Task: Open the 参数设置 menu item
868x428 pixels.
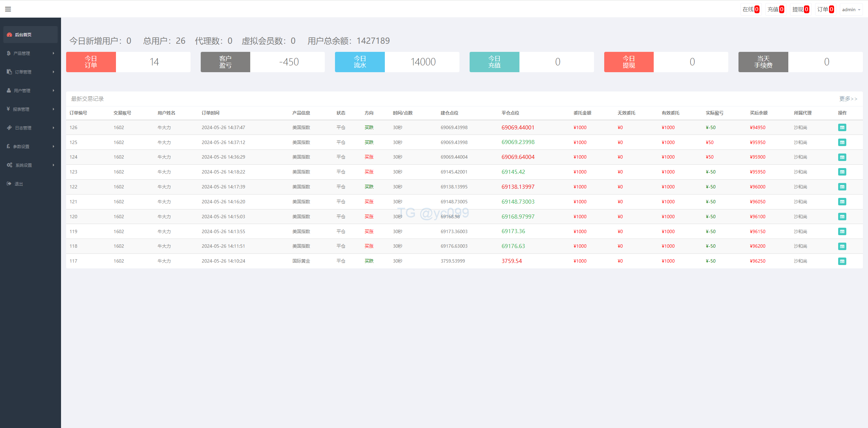Action: pos(21,146)
